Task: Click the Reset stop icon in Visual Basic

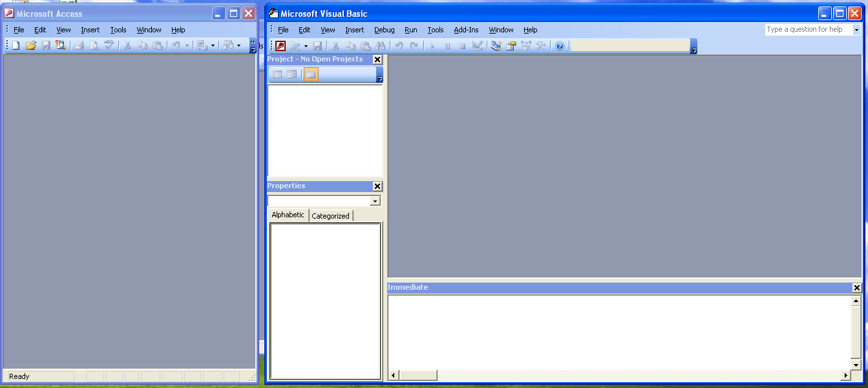Action: (x=462, y=45)
